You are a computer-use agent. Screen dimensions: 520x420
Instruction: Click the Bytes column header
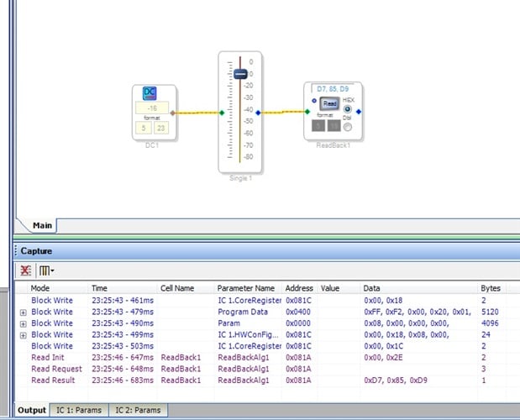click(x=491, y=288)
